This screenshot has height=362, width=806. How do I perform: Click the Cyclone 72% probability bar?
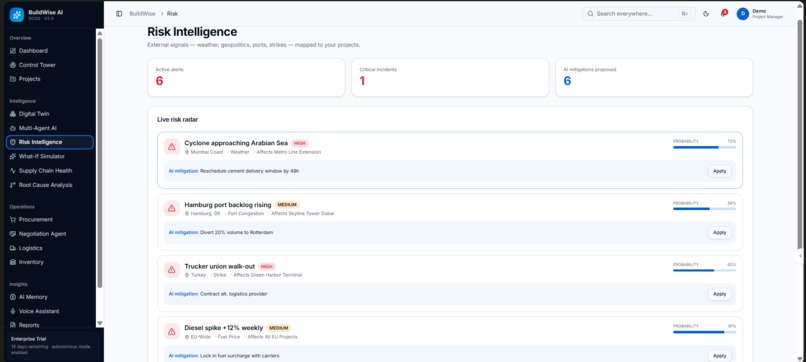click(x=704, y=147)
